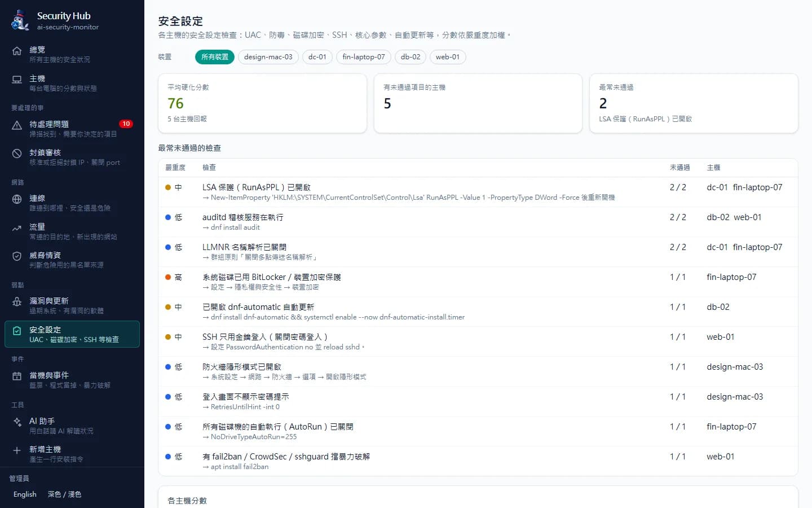Click the 待處理問題 warning triangle icon
This screenshot has width=812, height=508.
click(17, 125)
